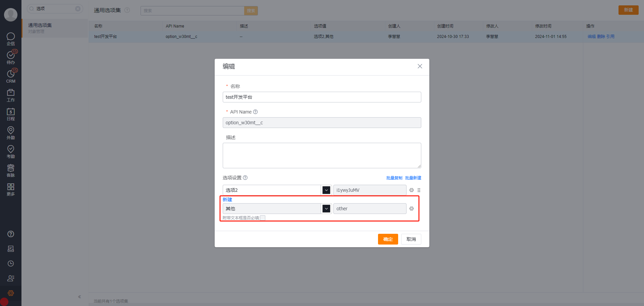Click the 批量新建 link
This screenshot has height=306, width=644.
click(x=413, y=178)
